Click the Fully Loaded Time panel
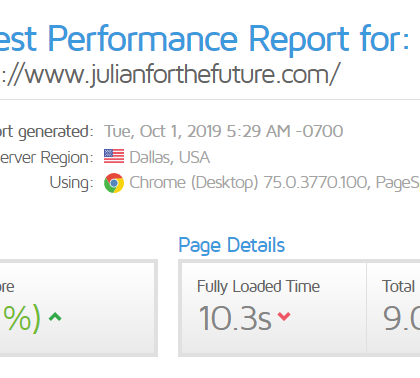This screenshot has height=378, width=420. coord(273,308)
